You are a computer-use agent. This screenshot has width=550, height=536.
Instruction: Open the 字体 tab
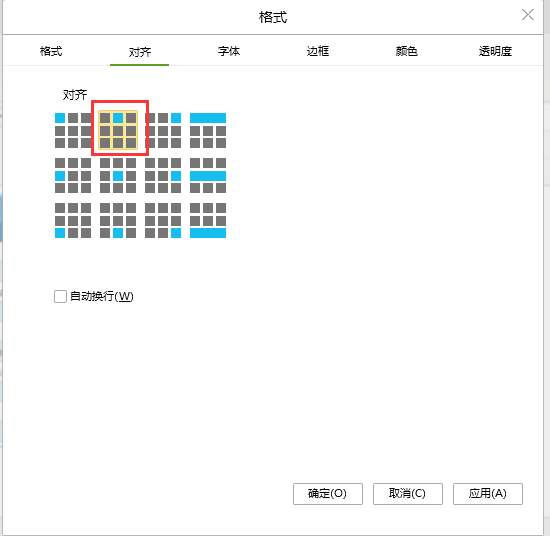coord(229,51)
